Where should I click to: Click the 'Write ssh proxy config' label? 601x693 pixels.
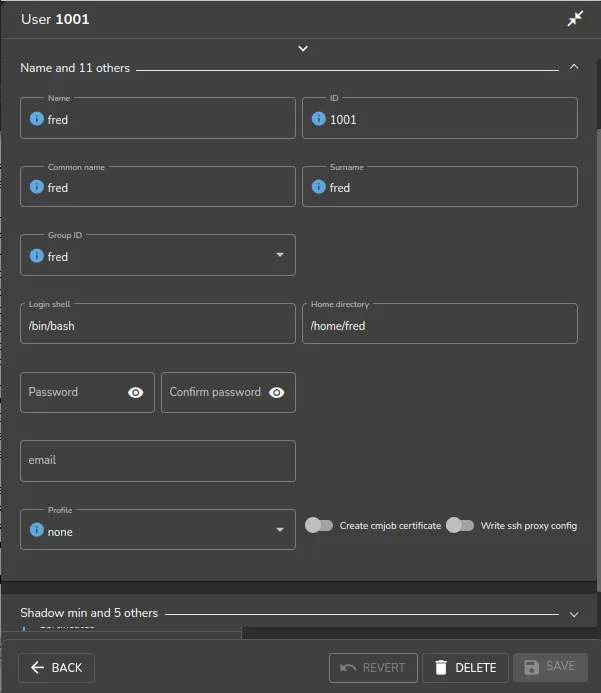point(529,526)
